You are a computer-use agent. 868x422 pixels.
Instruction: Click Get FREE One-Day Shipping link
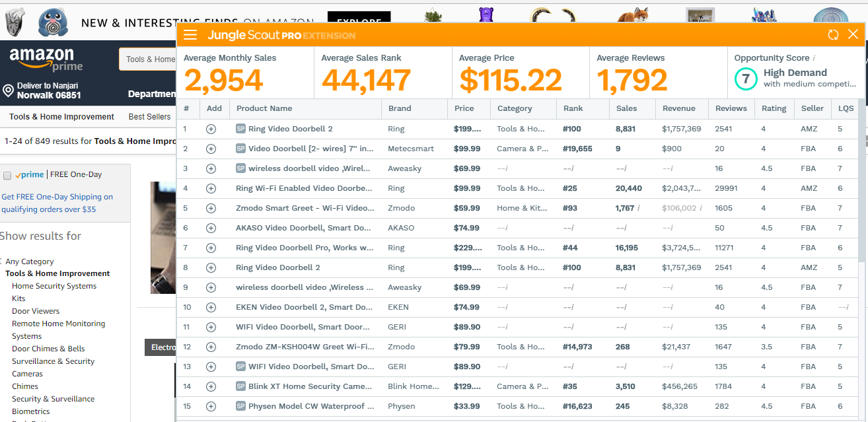[x=57, y=203]
